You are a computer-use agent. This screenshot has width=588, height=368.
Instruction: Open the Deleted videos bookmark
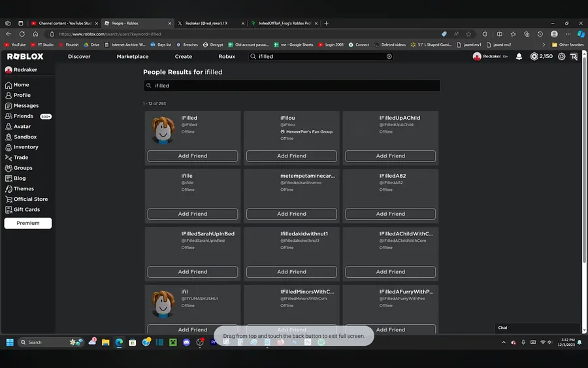[x=390, y=44]
